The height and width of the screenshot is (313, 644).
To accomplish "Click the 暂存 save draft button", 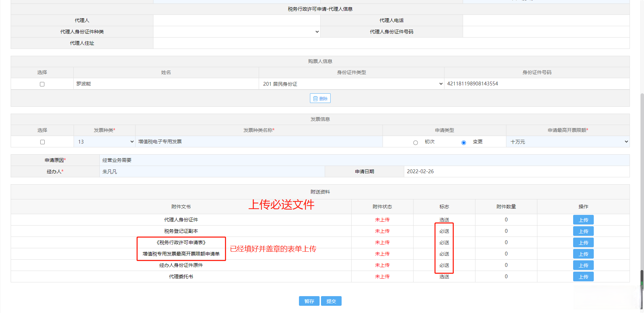I will tap(309, 301).
